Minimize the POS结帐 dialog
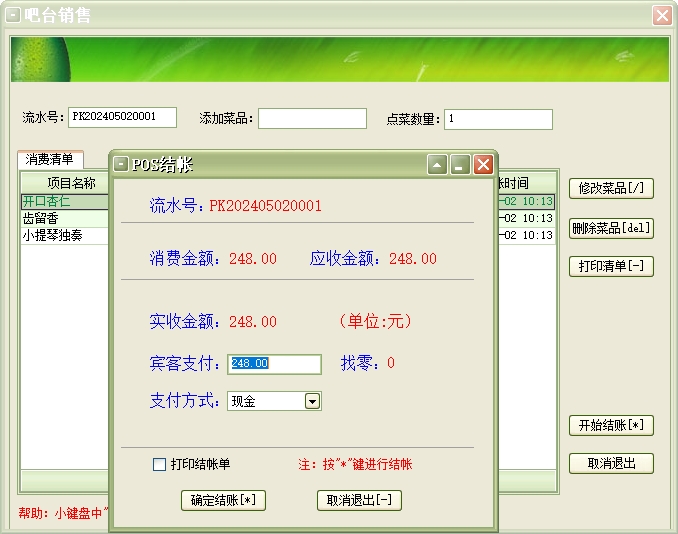The image size is (678, 534). [x=460, y=165]
